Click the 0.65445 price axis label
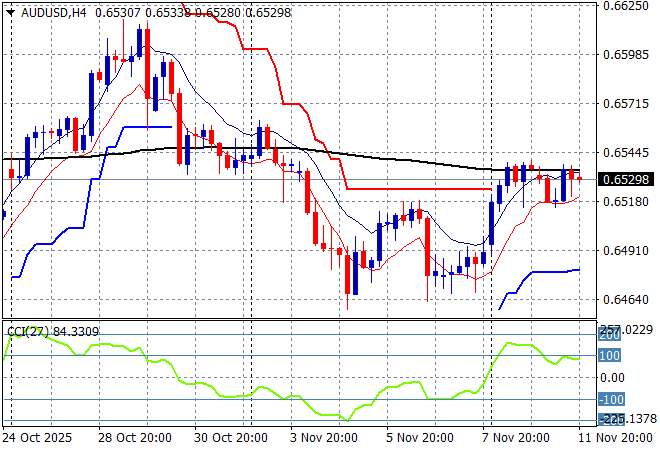 (x=626, y=152)
